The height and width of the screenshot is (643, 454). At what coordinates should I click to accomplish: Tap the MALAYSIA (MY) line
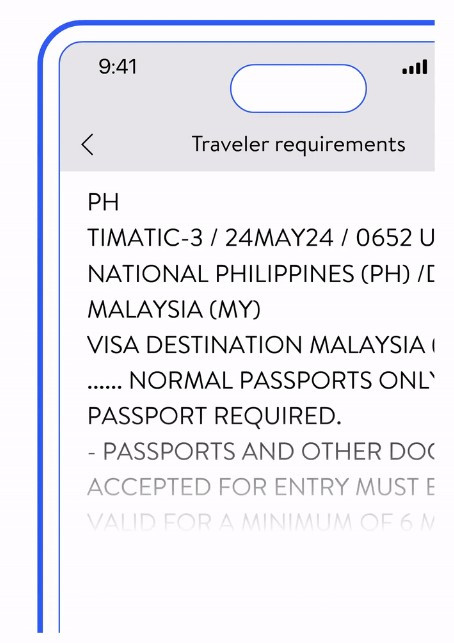point(174,309)
